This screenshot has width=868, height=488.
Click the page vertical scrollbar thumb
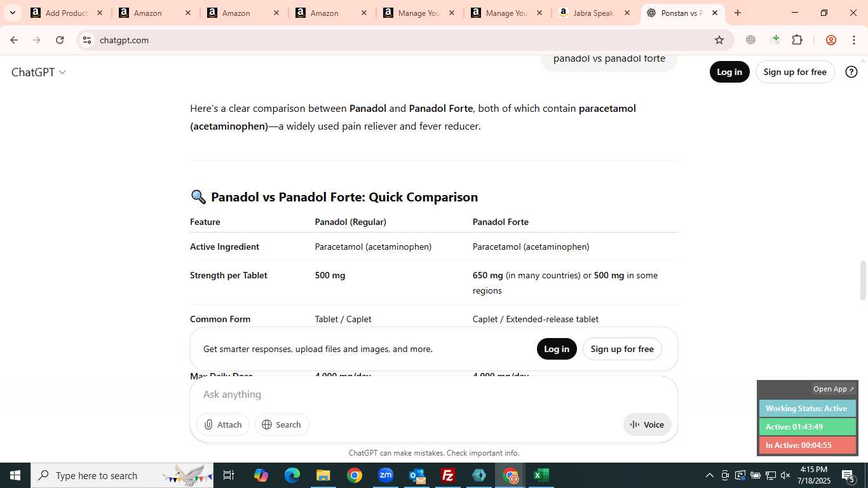(863, 280)
